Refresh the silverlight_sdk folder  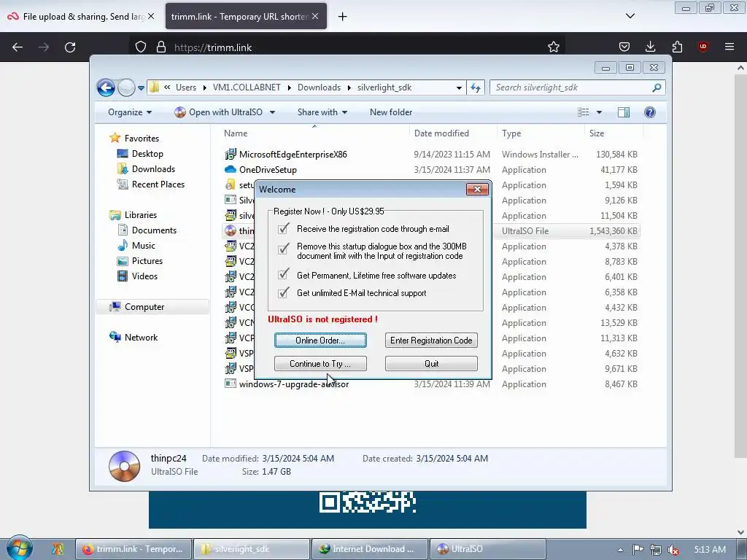(x=476, y=87)
